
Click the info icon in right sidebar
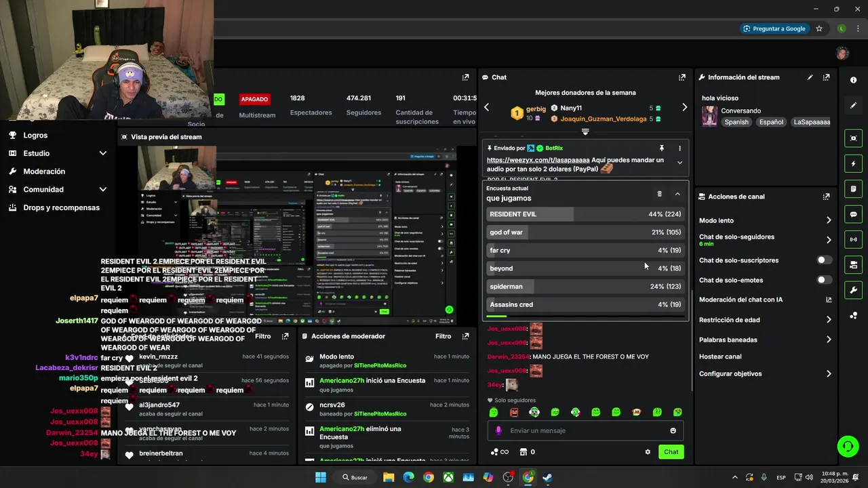[853, 80]
